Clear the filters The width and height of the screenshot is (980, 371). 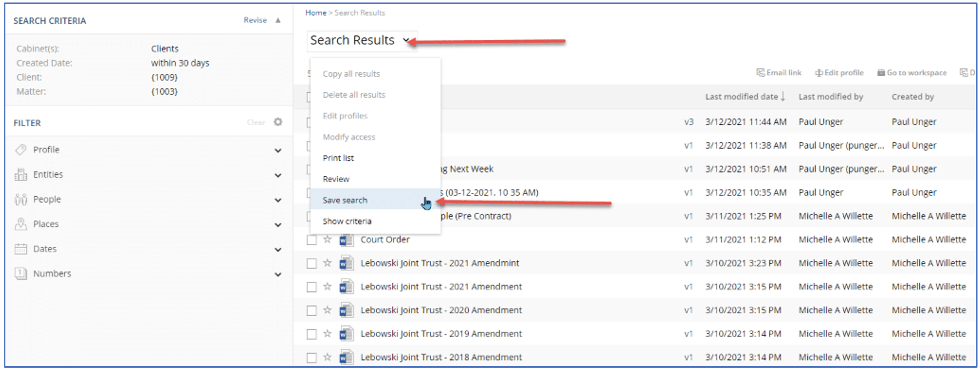pos(256,122)
